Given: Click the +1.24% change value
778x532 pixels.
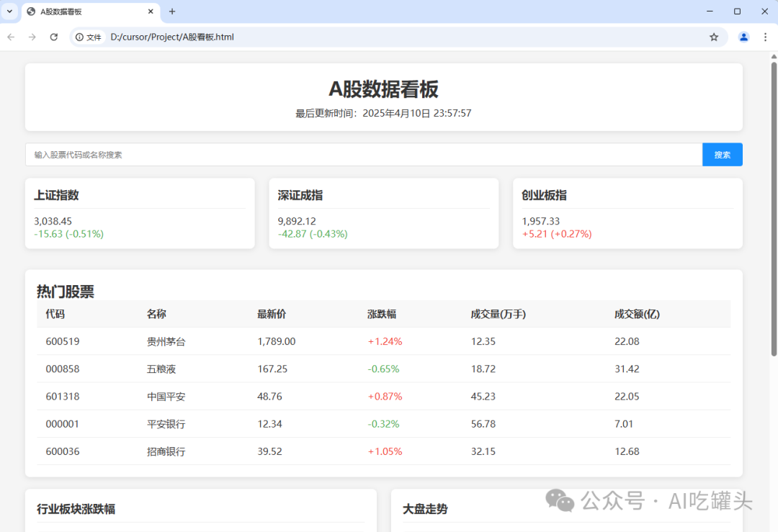Looking at the screenshot, I should click(385, 342).
